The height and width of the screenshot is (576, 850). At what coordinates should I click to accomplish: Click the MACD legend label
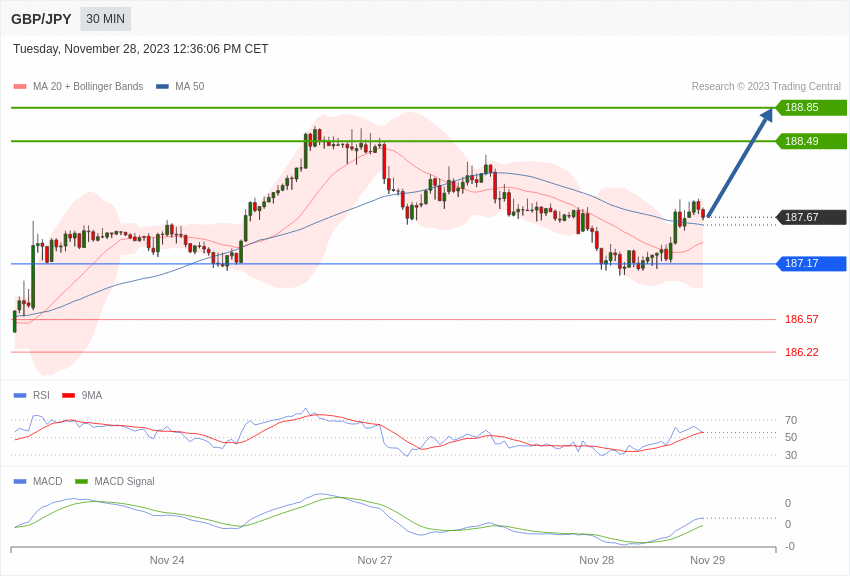click(48, 481)
